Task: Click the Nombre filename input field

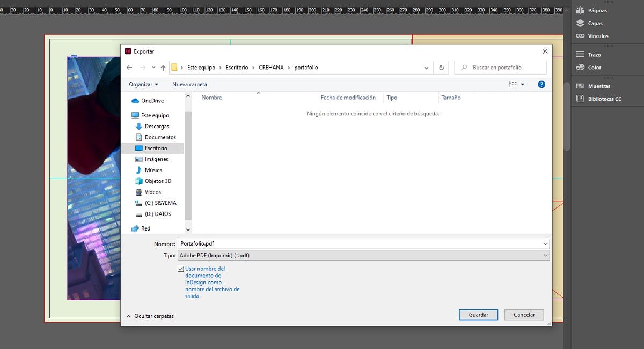Action: click(x=360, y=243)
